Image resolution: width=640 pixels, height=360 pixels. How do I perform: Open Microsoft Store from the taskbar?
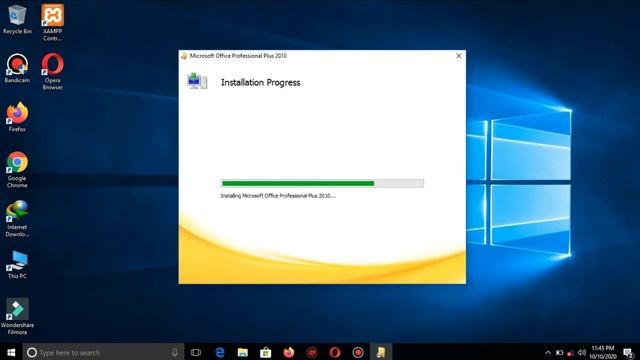click(x=266, y=352)
